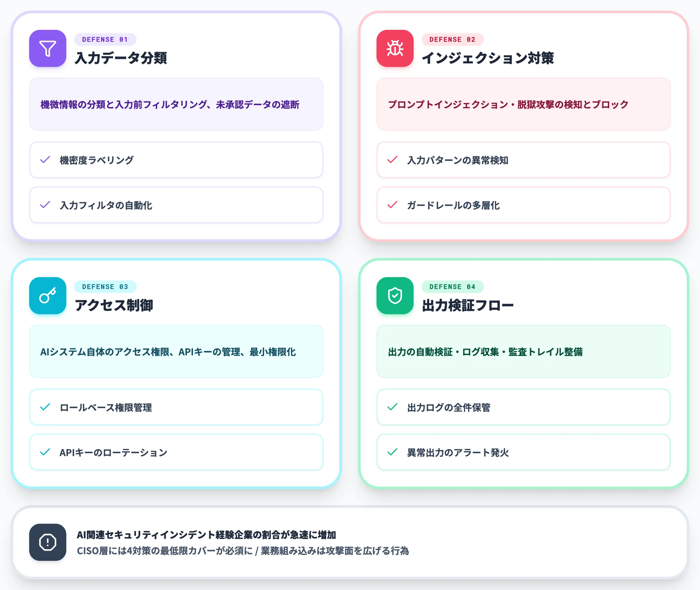Click checkmark beside 入力フィルタの自動化
This screenshot has width=700, height=590.
coord(45,205)
